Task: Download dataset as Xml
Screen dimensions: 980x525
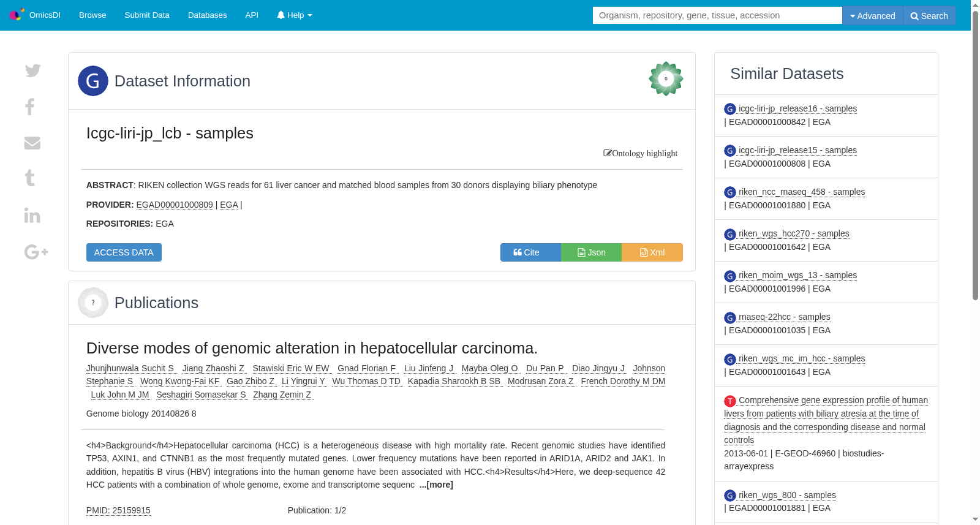Action: [x=652, y=252]
